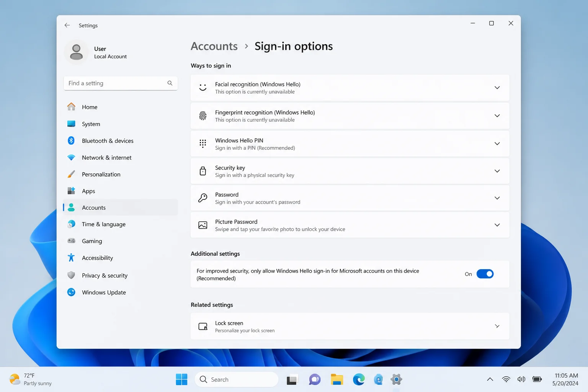The height and width of the screenshot is (392, 588).
Task: Click in the Find a setting box
Action: [121, 83]
